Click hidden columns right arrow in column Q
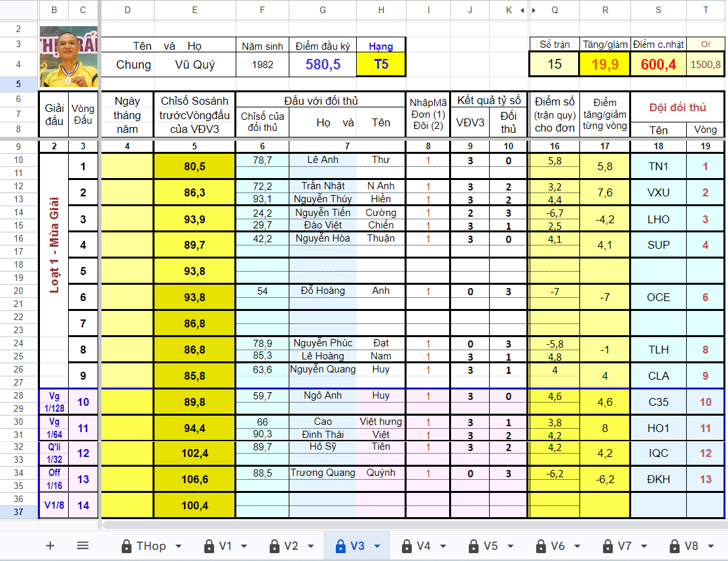The image size is (728, 561). pos(534,10)
